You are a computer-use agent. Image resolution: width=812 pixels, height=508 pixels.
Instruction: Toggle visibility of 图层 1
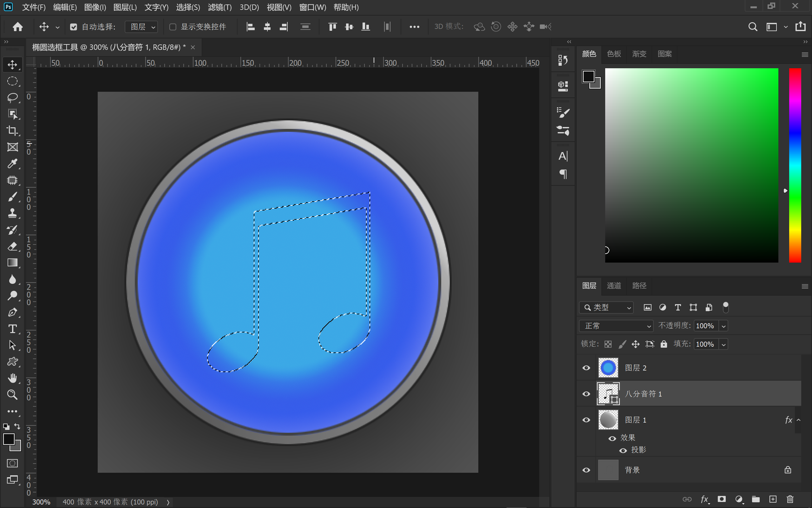[x=586, y=420]
